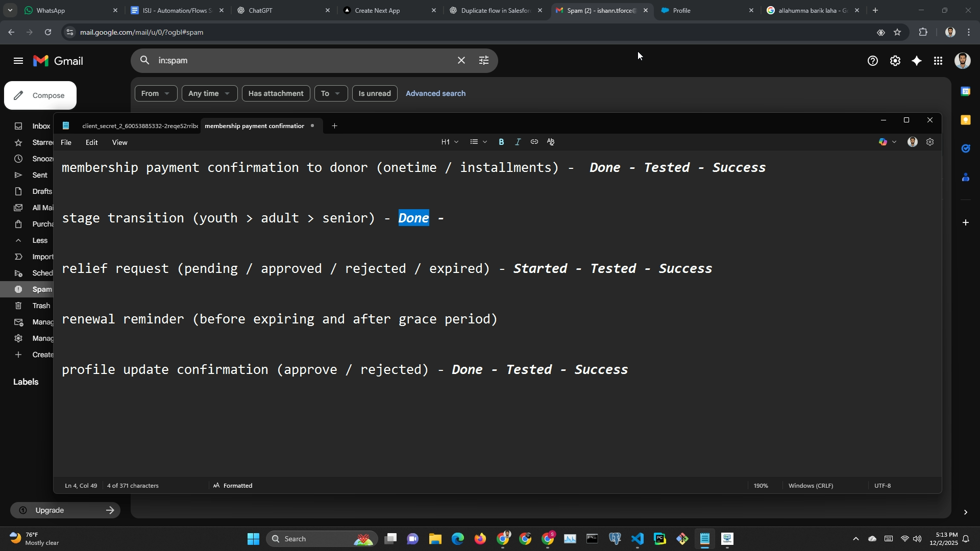This screenshot has width=980, height=551.
Task: Open Gmail search options filter icon
Action: (x=484, y=61)
